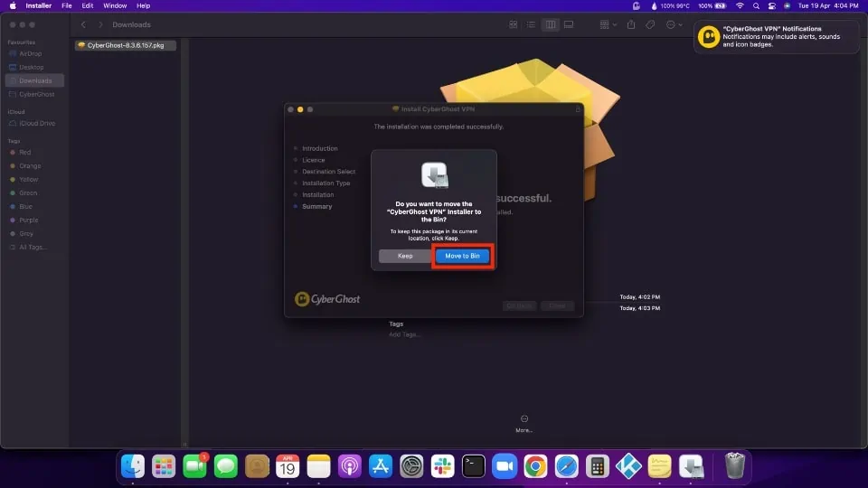Switch Finder to gallery view
Image resolution: width=868 pixels, height=488 pixels.
click(569, 24)
